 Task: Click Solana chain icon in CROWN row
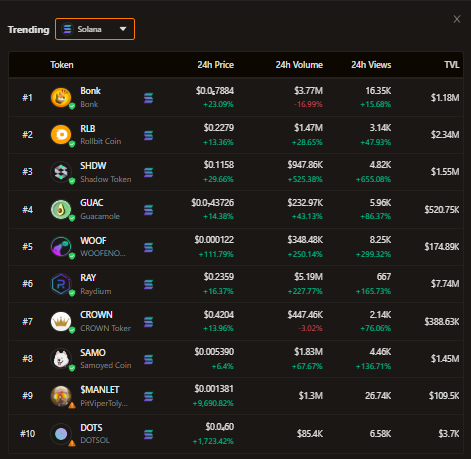(x=148, y=322)
